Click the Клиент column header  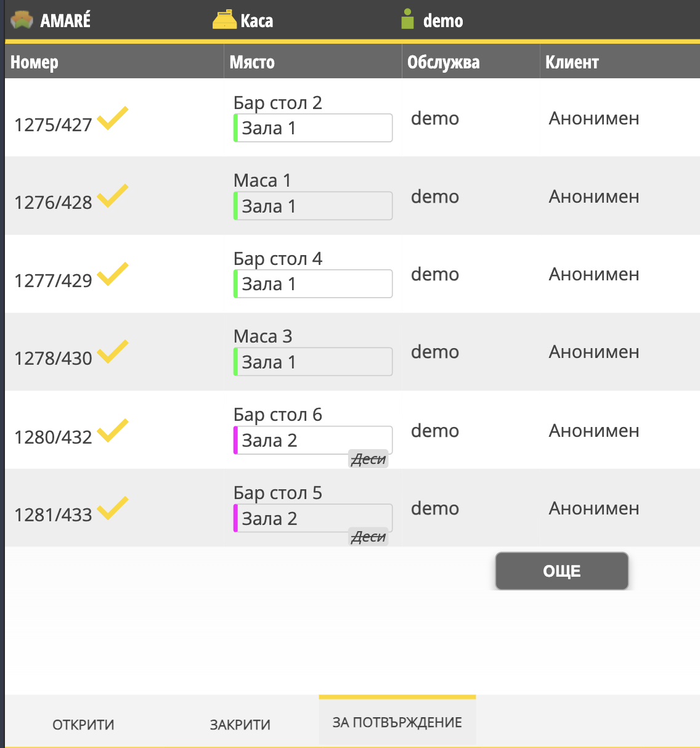[x=572, y=62]
